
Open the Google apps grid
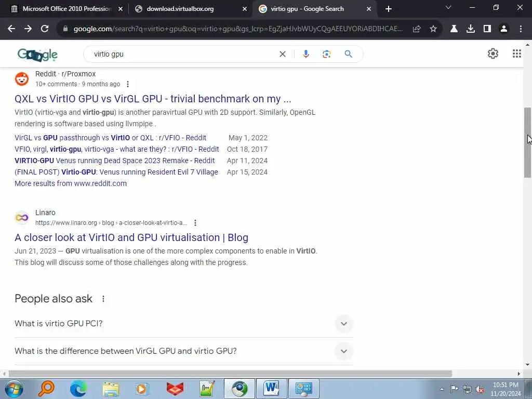(517, 54)
